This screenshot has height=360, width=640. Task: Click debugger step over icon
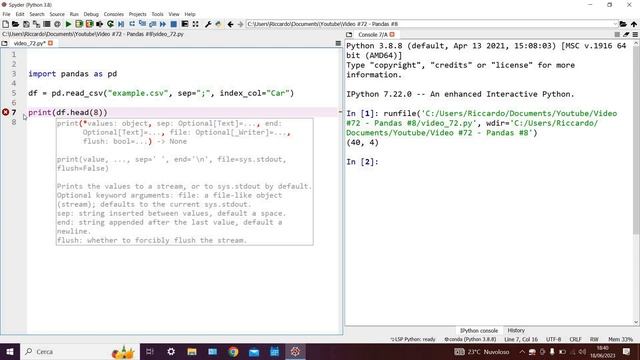click(132, 24)
